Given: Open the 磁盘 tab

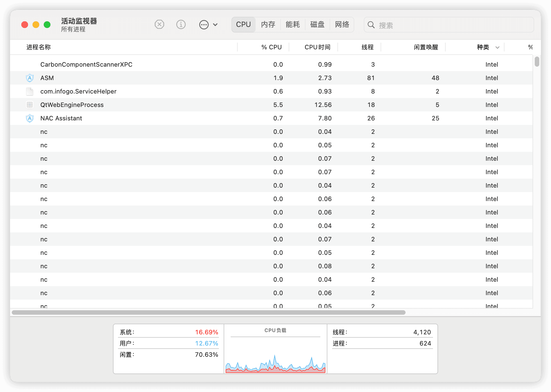Looking at the screenshot, I should tap(317, 25).
